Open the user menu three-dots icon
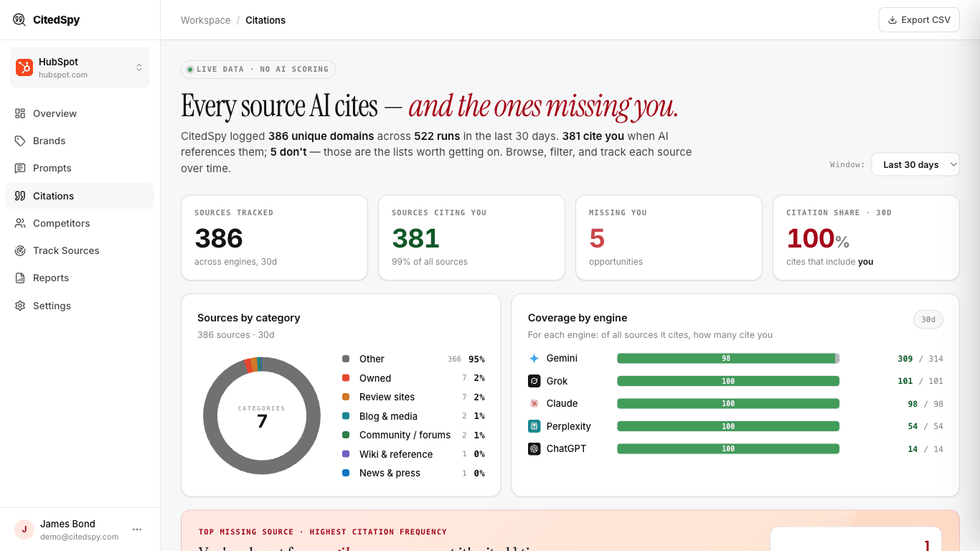 [137, 529]
